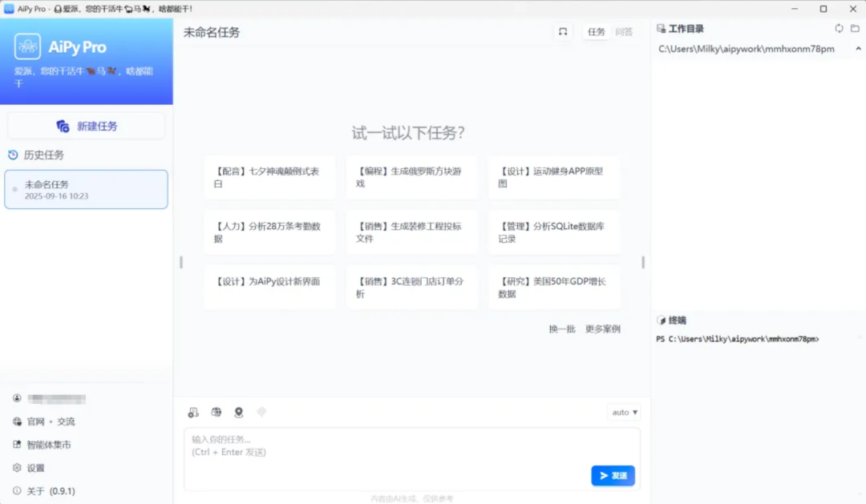Image resolution: width=866 pixels, height=504 pixels.
Task: Click the diamond icon in the input toolbar
Action: point(262,412)
